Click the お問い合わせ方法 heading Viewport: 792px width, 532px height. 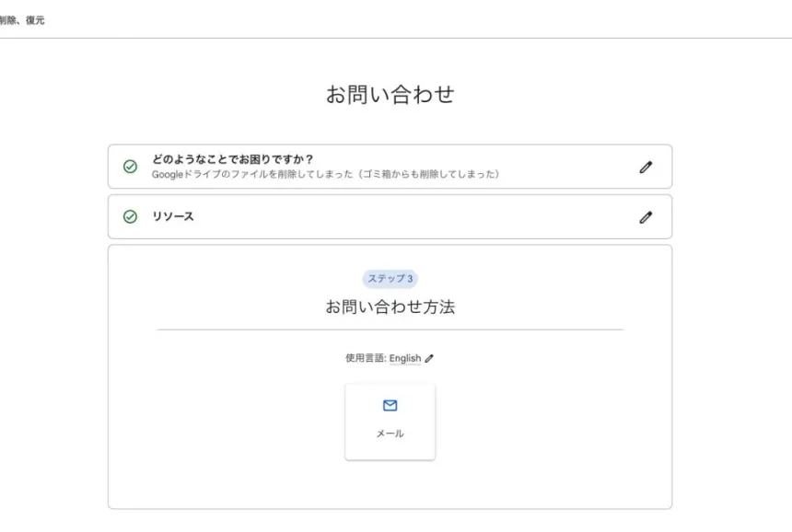tap(390, 306)
